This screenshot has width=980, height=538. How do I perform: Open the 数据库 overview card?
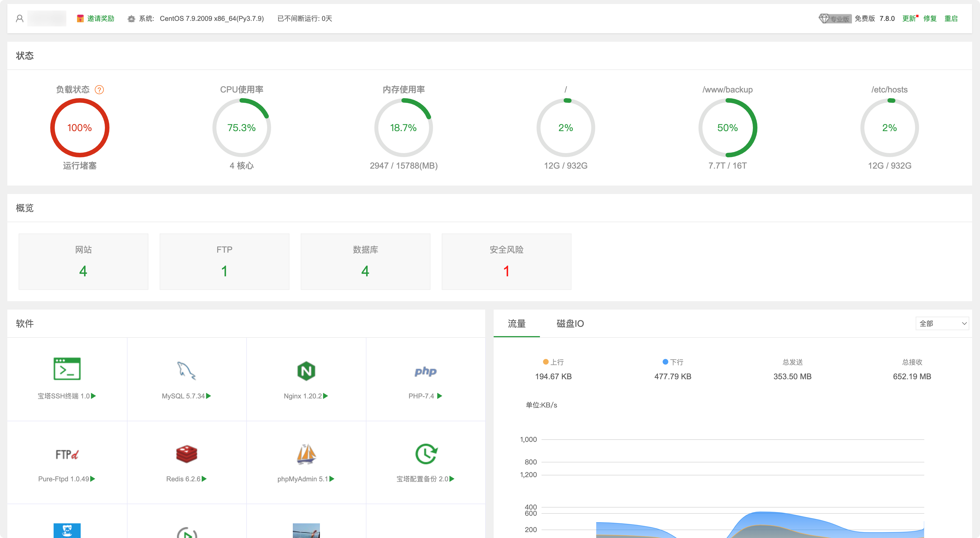tap(365, 262)
